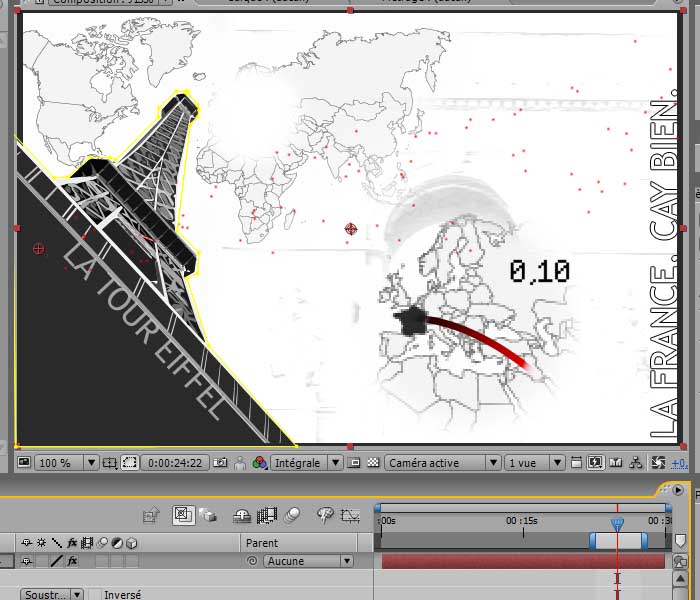Open the timeline panel menu arrow
This screenshot has width=700, height=600.
pos(678,490)
